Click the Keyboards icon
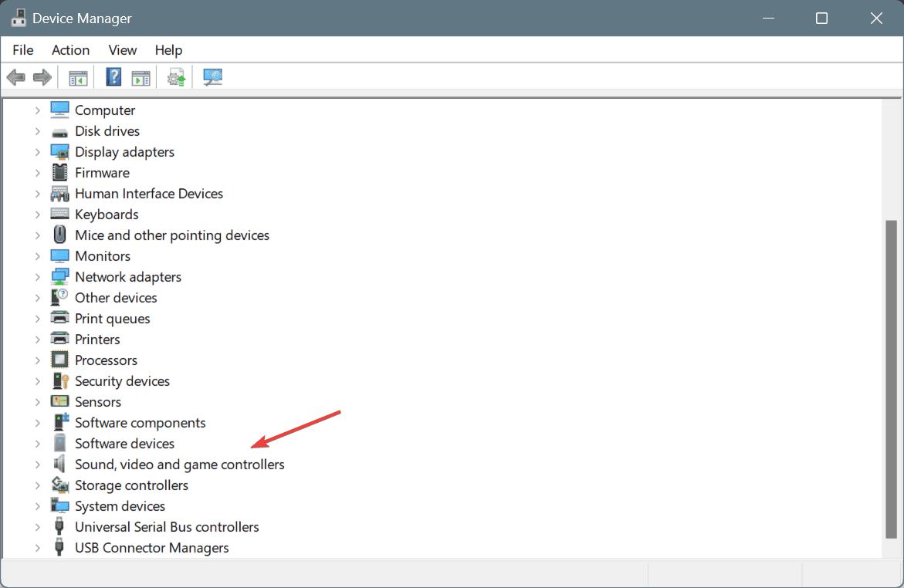This screenshot has width=904, height=588. 60,214
